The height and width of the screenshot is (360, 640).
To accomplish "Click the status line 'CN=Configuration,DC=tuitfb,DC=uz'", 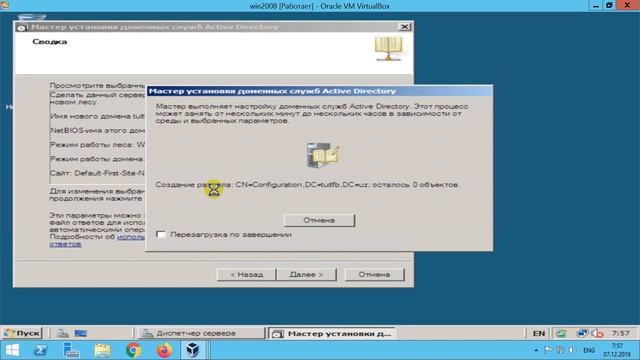I will tap(303, 184).
